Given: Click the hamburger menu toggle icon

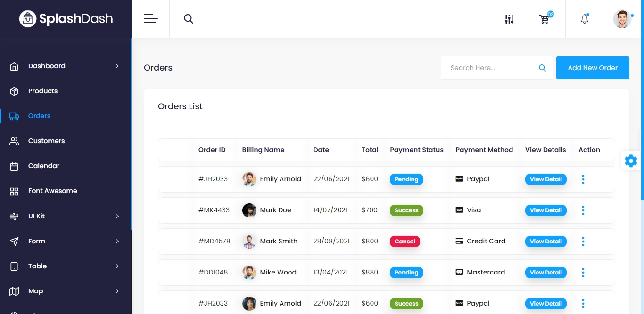Looking at the screenshot, I should point(150,19).
